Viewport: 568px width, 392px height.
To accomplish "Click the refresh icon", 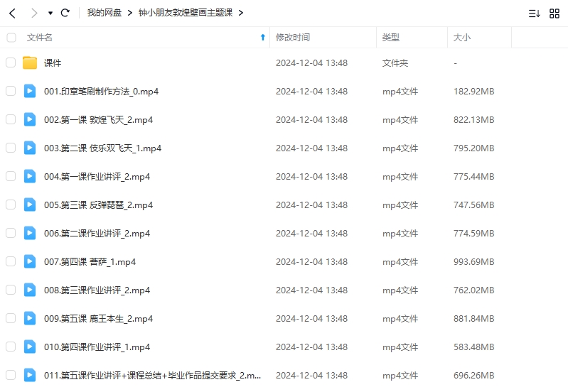I will click(65, 13).
